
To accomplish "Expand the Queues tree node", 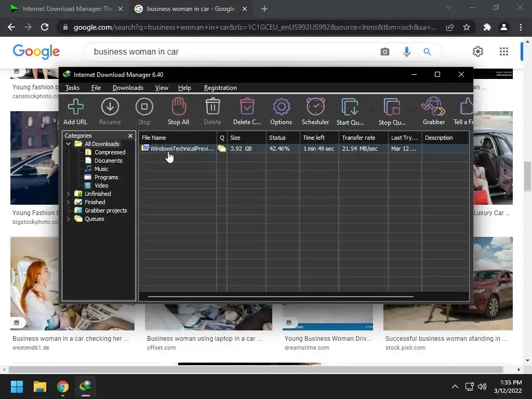I will 68,219.
